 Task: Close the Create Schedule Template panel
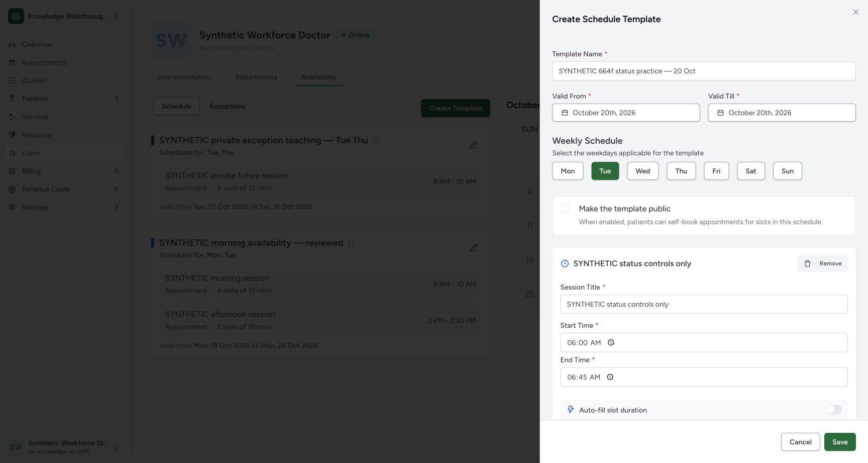tap(856, 12)
